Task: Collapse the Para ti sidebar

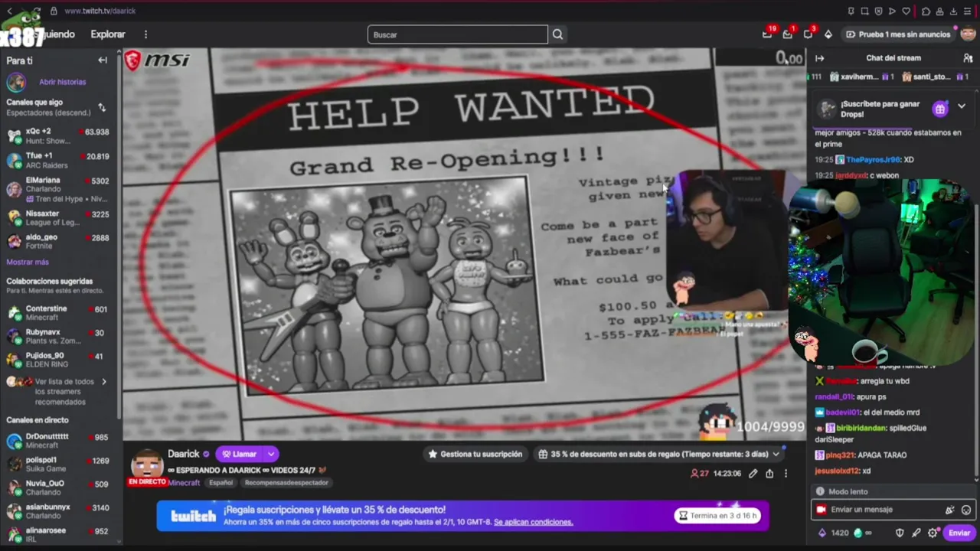Action: point(103,60)
